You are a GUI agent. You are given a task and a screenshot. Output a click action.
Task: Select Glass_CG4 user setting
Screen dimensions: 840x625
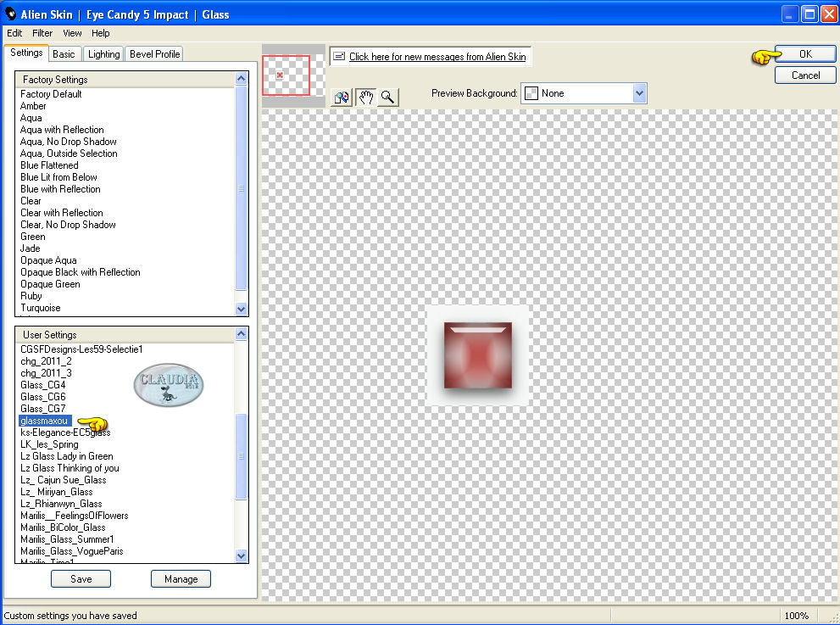(43, 385)
